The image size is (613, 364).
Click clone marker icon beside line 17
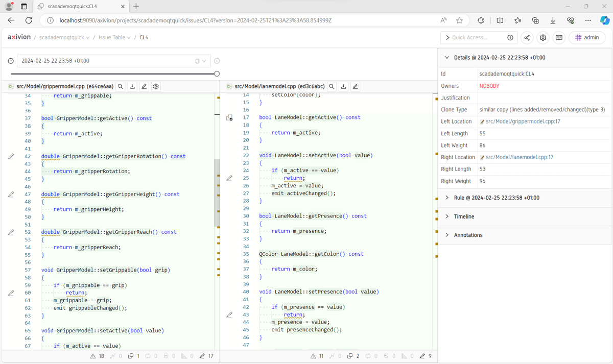229,118
